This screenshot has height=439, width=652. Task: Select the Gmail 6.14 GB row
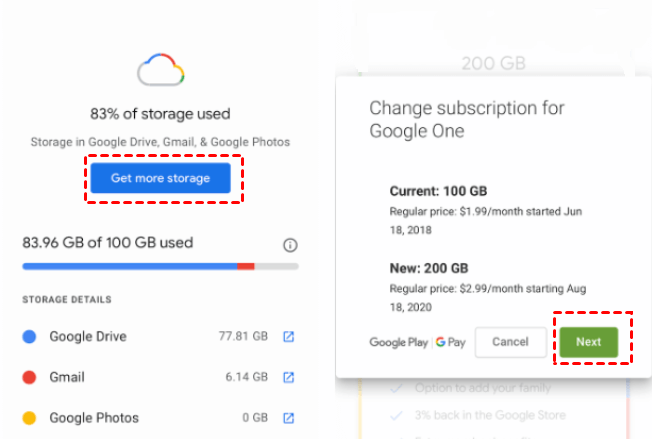(150, 377)
